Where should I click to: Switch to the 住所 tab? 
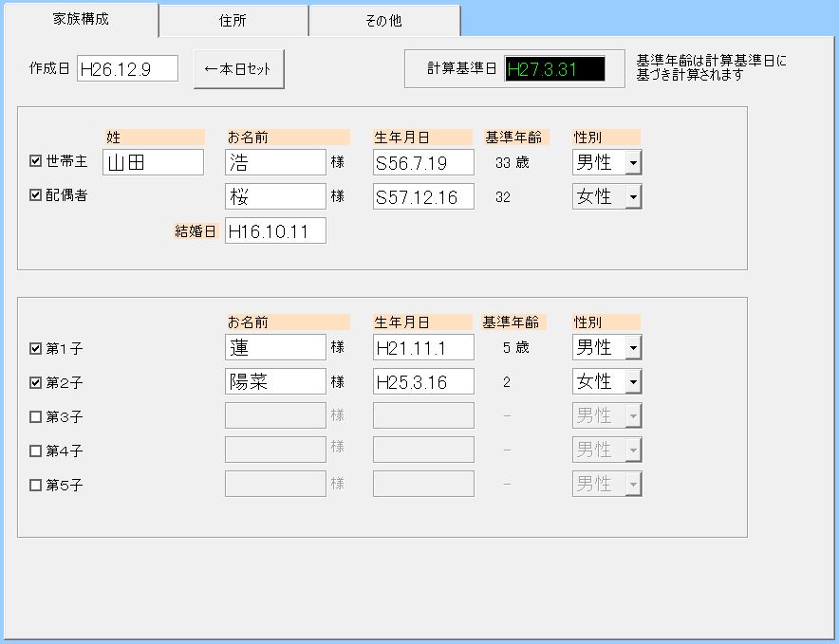tap(233, 21)
